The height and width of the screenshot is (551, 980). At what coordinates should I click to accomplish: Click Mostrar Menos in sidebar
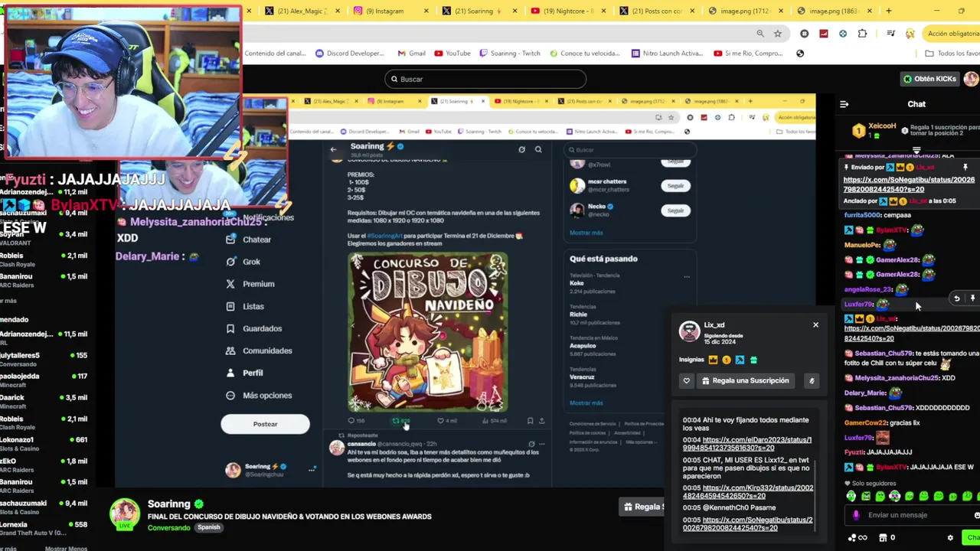click(x=66, y=548)
